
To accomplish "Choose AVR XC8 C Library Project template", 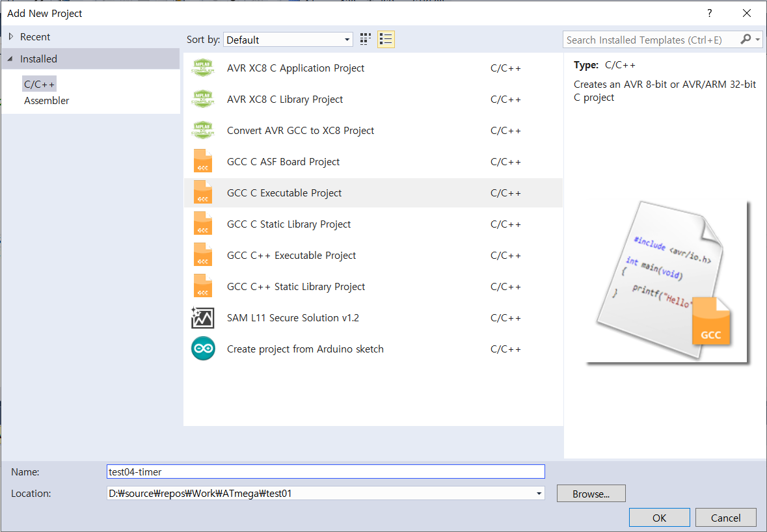I will pos(373,100).
